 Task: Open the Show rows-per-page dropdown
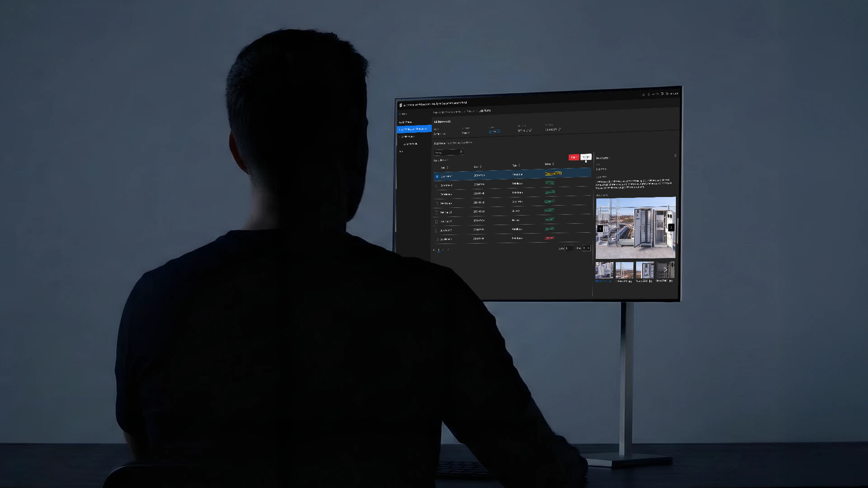pyautogui.click(x=586, y=248)
